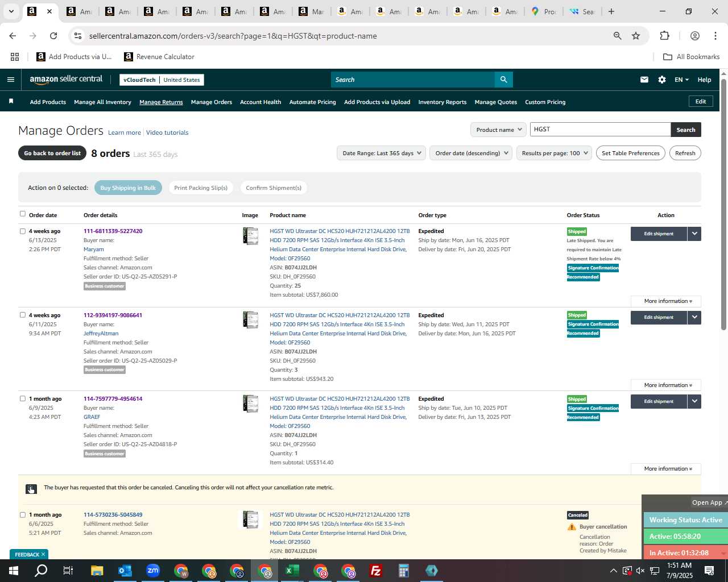
Task: Open the tab search dropdown arrow
Action: [x=11, y=11]
